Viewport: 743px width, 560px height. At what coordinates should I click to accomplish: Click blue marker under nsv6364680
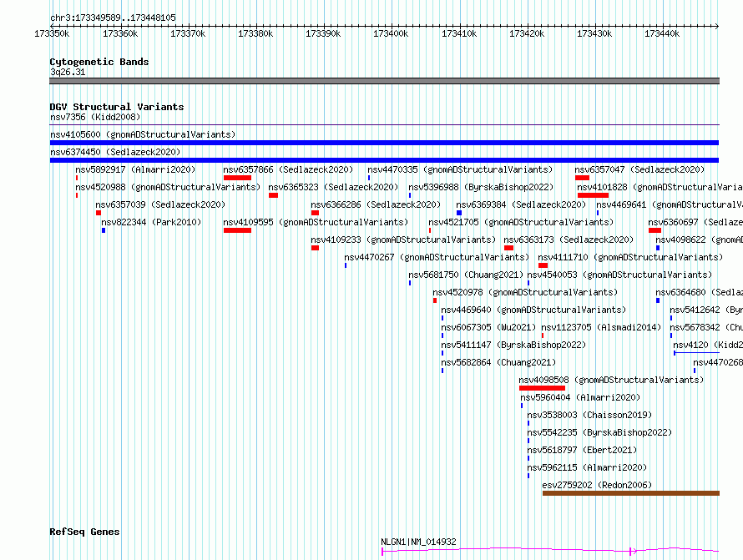click(658, 300)
